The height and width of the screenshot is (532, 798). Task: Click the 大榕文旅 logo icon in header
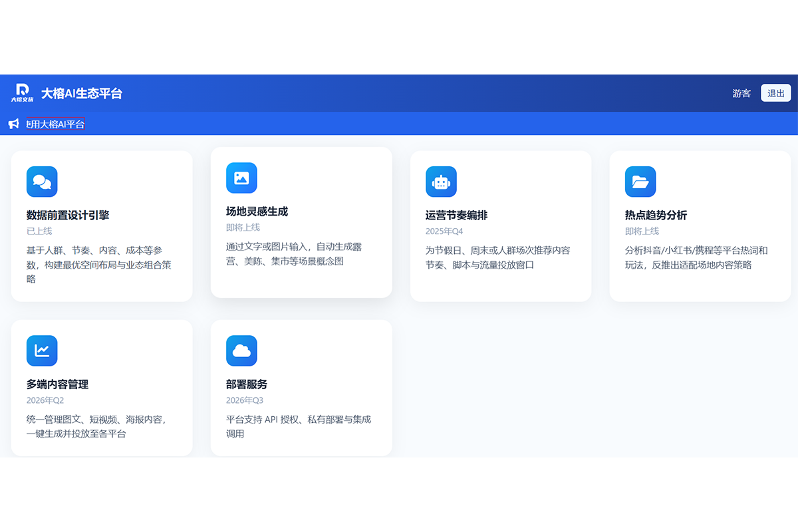click(x=22, y=93)
